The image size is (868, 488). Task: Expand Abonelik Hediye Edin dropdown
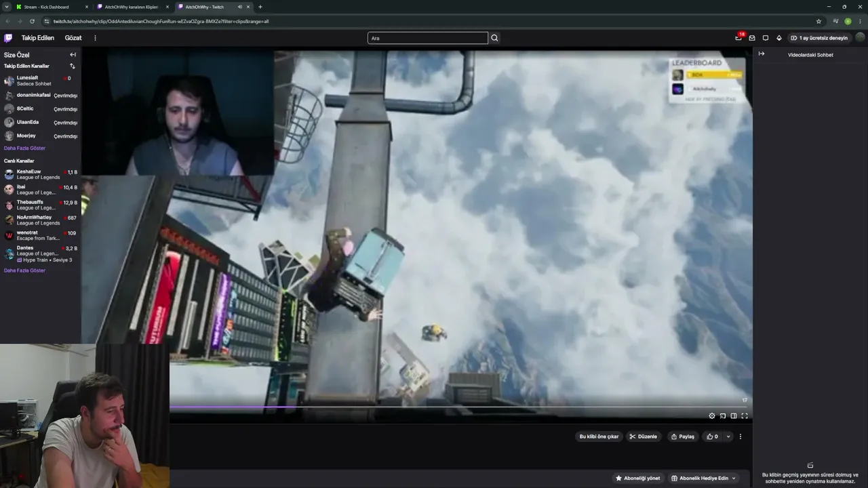pyautogui.click(x=704, y=478)
